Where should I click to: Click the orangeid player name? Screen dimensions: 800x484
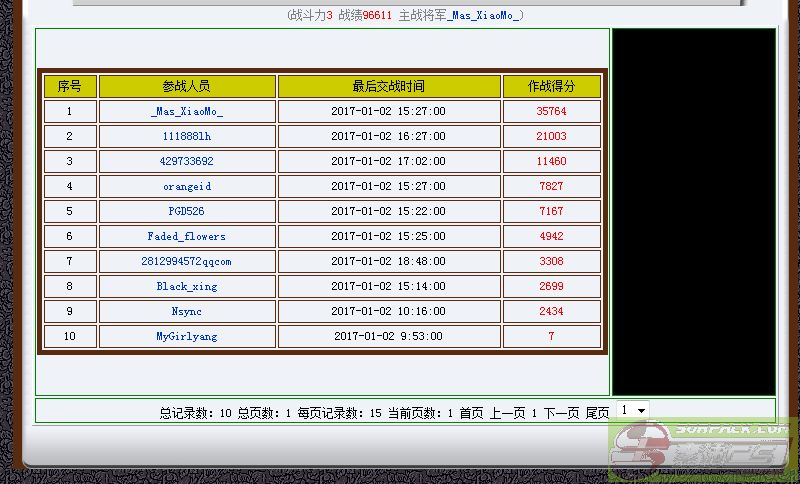pos(187,187)
